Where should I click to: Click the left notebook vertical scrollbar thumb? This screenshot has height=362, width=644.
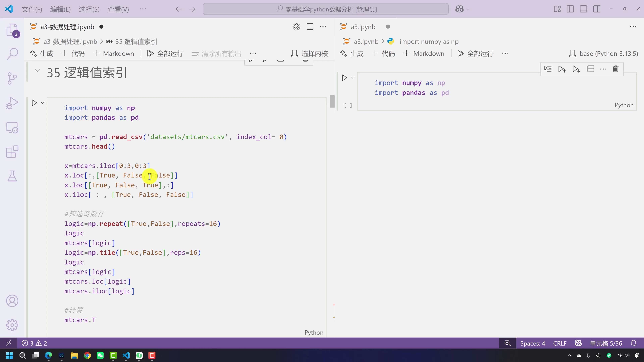(332, 101)
